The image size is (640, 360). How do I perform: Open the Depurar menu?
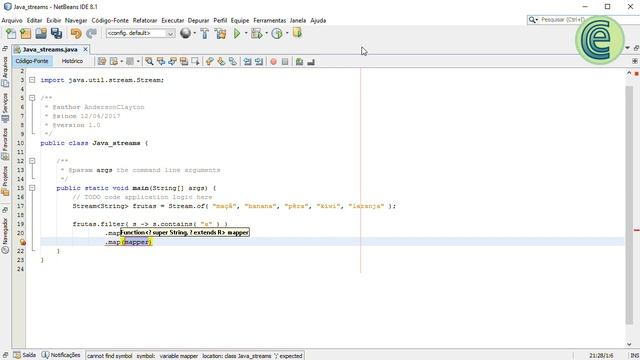point(198,20)
